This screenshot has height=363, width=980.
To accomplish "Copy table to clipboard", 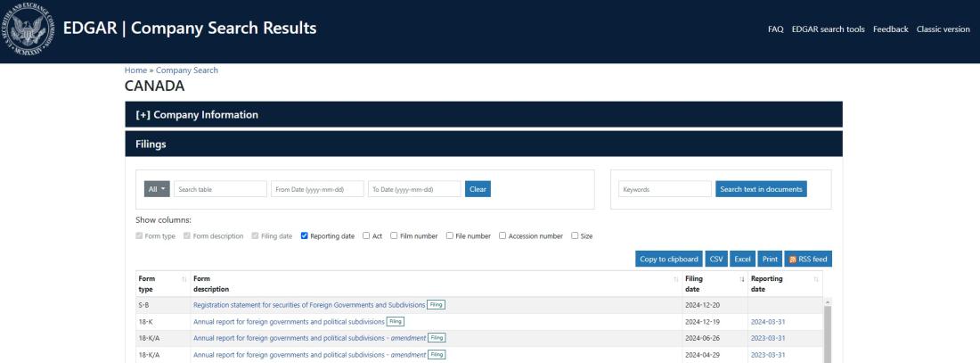I will 669,260.
